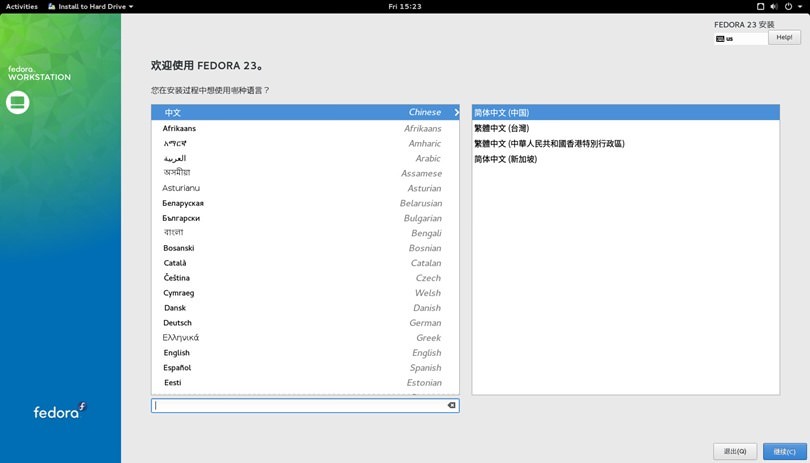
Task: Select Ελληνικά (Greek) language
Action: click(305, 338)
